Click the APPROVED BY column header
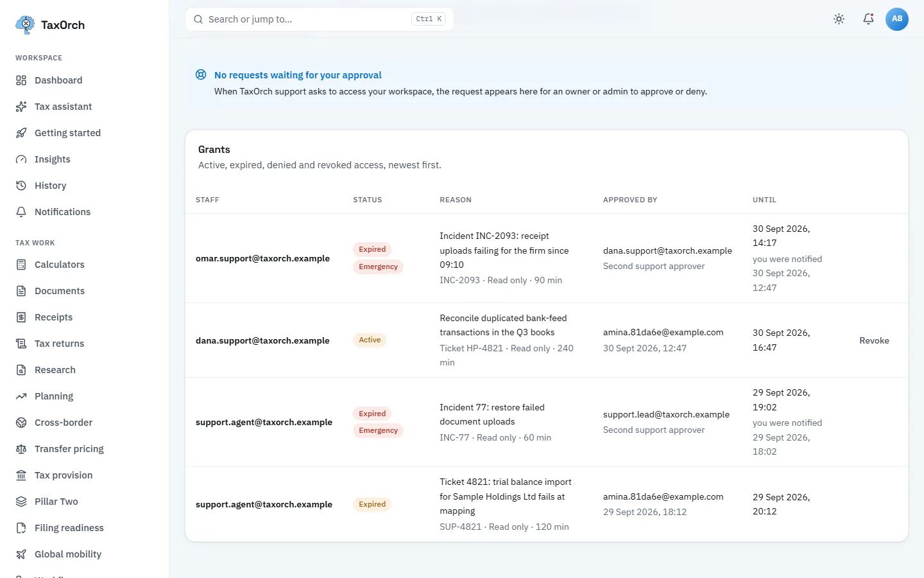Screen dimensions: 924x578 coord(630,200)
